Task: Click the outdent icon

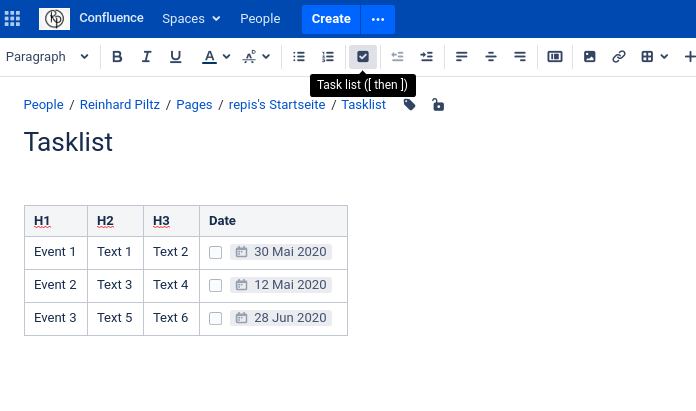Action: (397, 57)
